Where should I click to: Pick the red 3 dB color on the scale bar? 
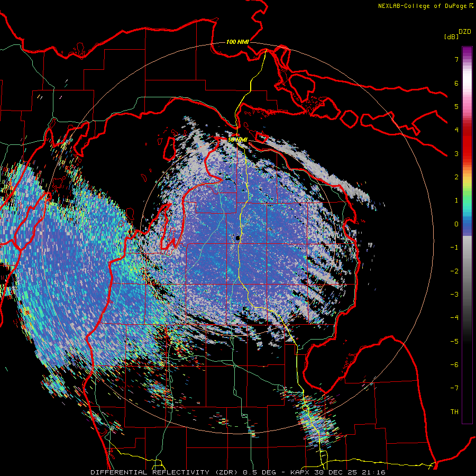(467, 153)
